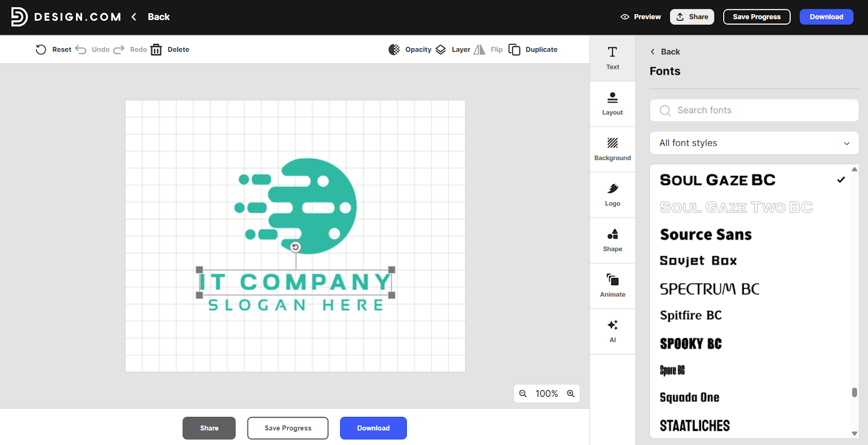The width and height of the screenshot is (868, 445).
Task: Click the Duplicate icon in toolbar
Action: 514,50
